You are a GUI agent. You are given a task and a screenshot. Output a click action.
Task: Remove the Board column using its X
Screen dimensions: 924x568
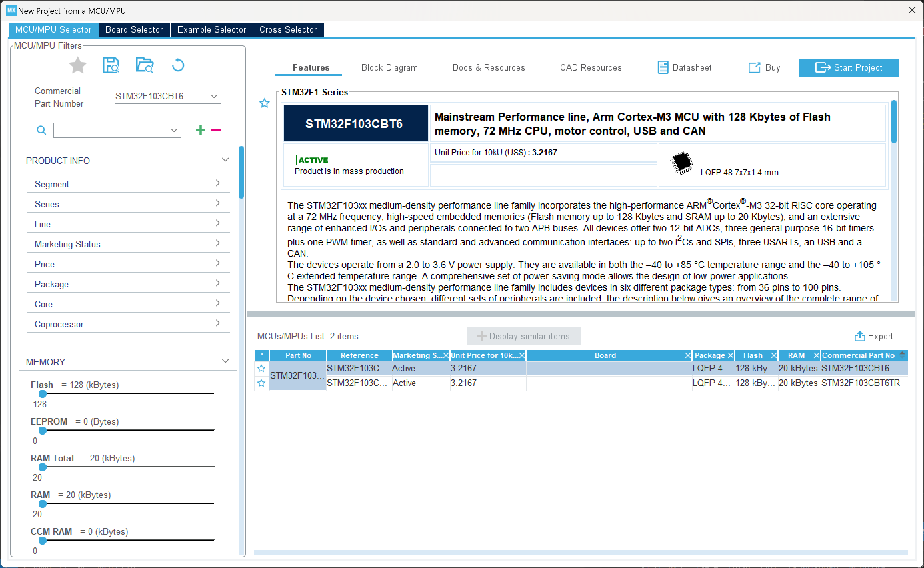[687, 355]
